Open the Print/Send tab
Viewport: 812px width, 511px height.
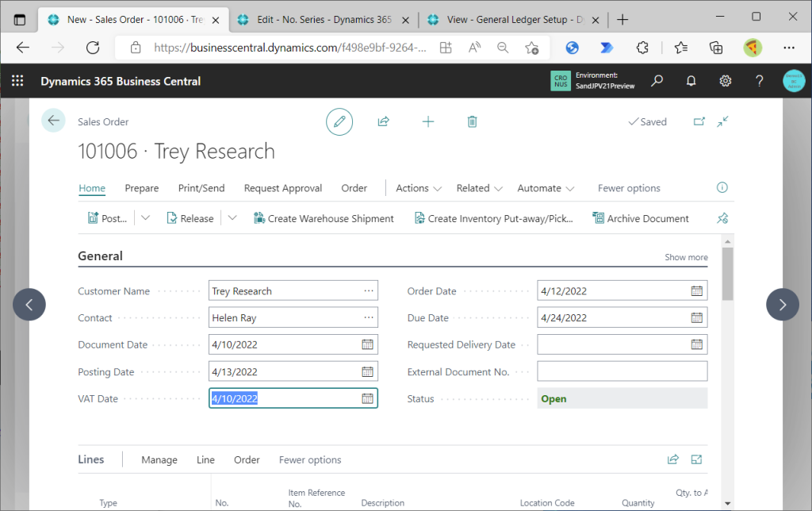(x=201, y=188)
